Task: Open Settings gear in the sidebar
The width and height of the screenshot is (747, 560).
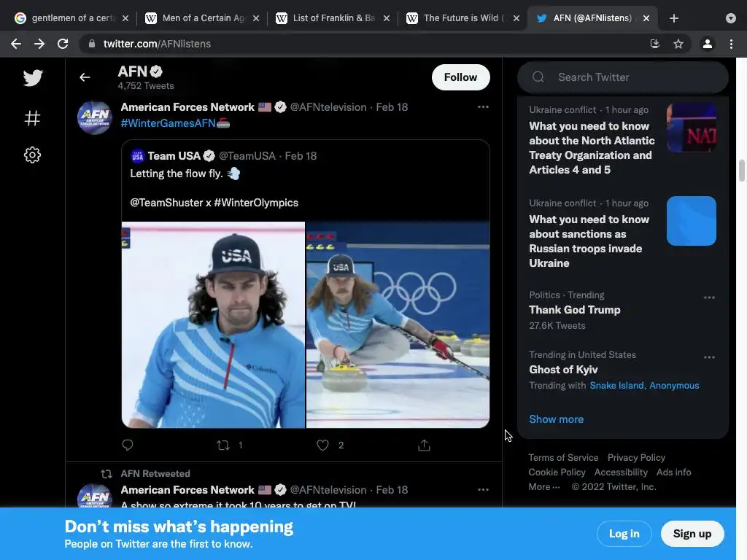Action: coord(33,155)
